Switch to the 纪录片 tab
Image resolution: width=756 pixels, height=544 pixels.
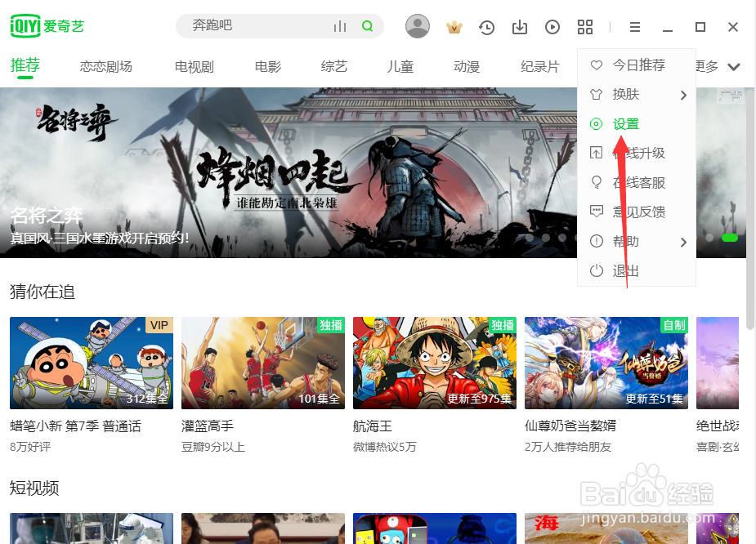point(540,66)
